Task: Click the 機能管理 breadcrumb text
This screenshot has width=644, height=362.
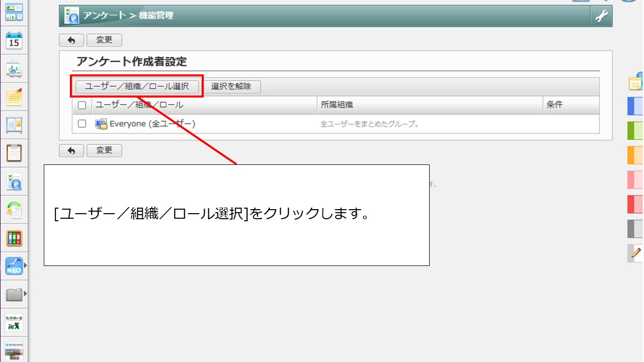Action: [156, 16]
